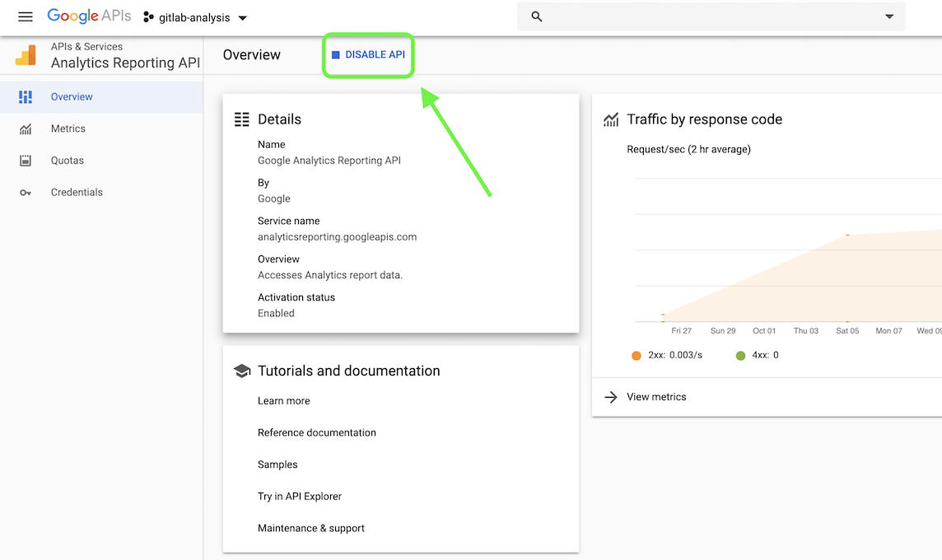Select Metrics in the sidebar navigation
This screenshot has width=942, height=560.
tap(69, 128)
